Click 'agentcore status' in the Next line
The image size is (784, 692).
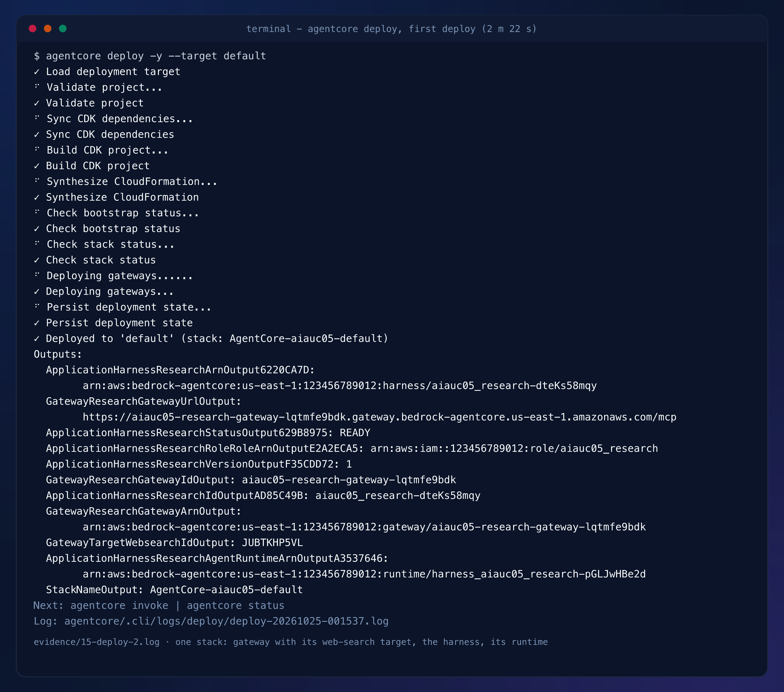235,606
